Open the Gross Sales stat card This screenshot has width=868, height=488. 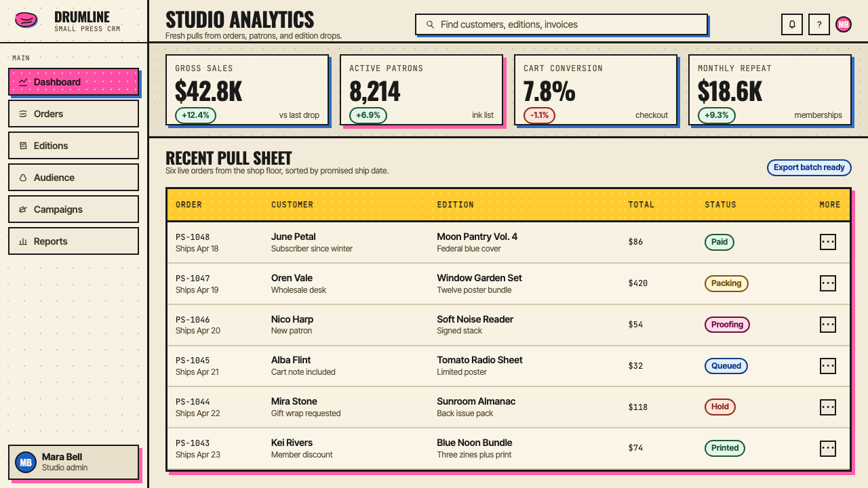coord(248,90)
